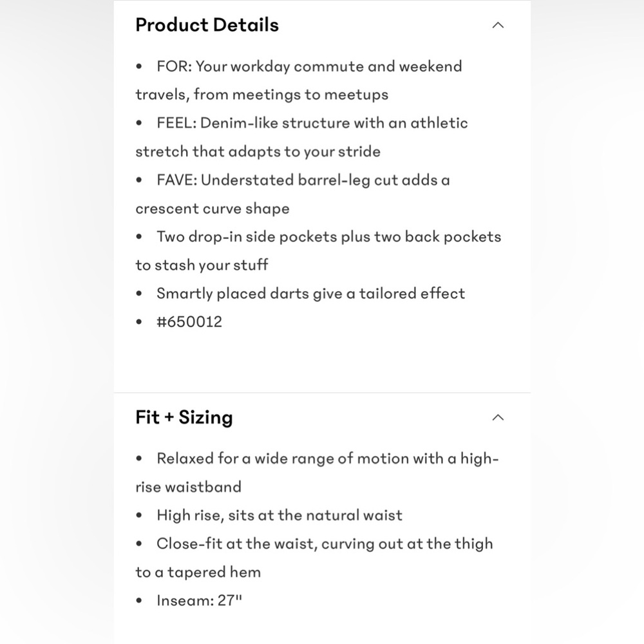
Task: Click 'stretch that adapts to your stride' line
Action: [x=258, y=151]
